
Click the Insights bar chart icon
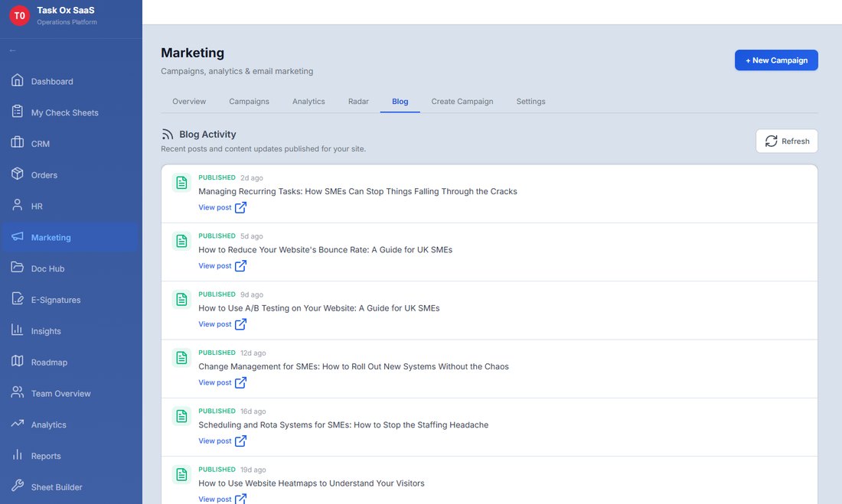click(x=17, y=330)
